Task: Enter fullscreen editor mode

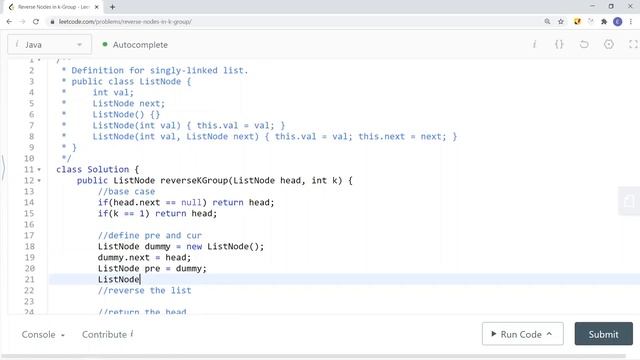Action: pyautogui.click(x=633, y=44)
